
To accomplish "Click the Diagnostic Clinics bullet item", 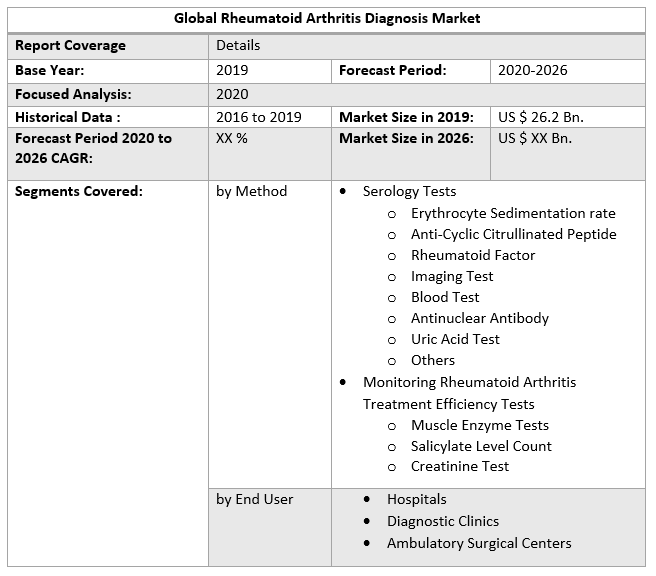I will (x=443, y=521).
